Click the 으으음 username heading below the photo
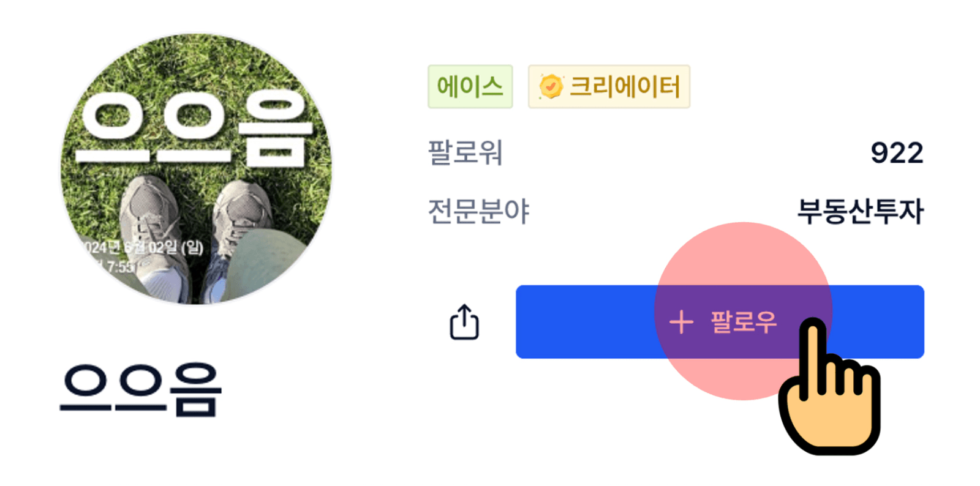The image size is (980, 486). pos(140,390)
